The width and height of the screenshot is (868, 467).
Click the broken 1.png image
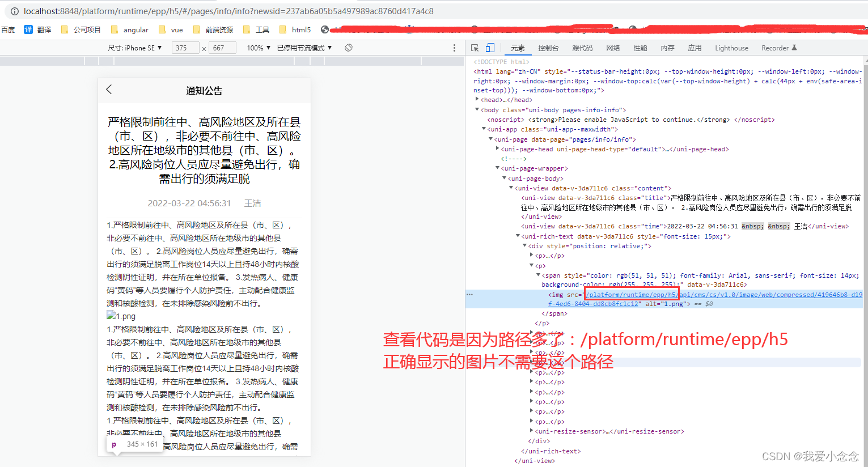click(x=121, y=316)
